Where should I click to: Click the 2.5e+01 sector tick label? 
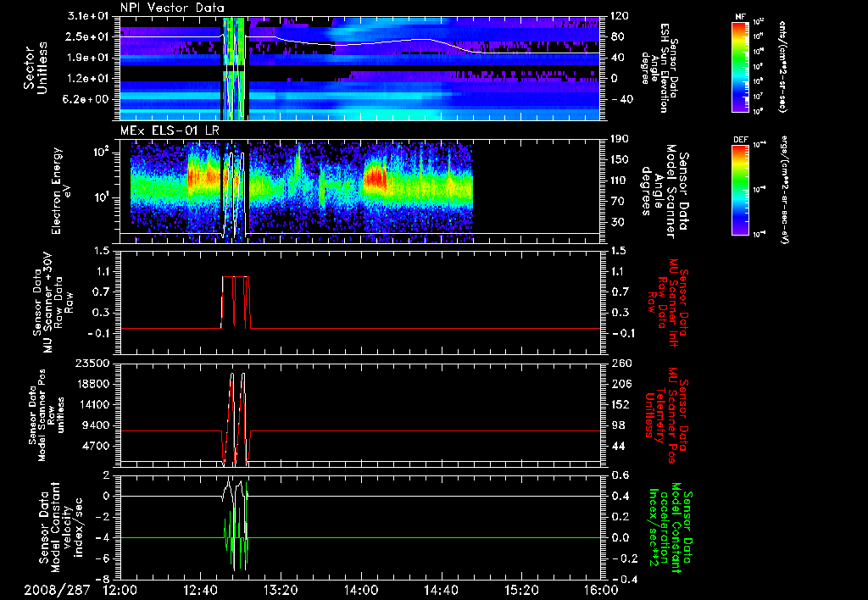(89, 36)
